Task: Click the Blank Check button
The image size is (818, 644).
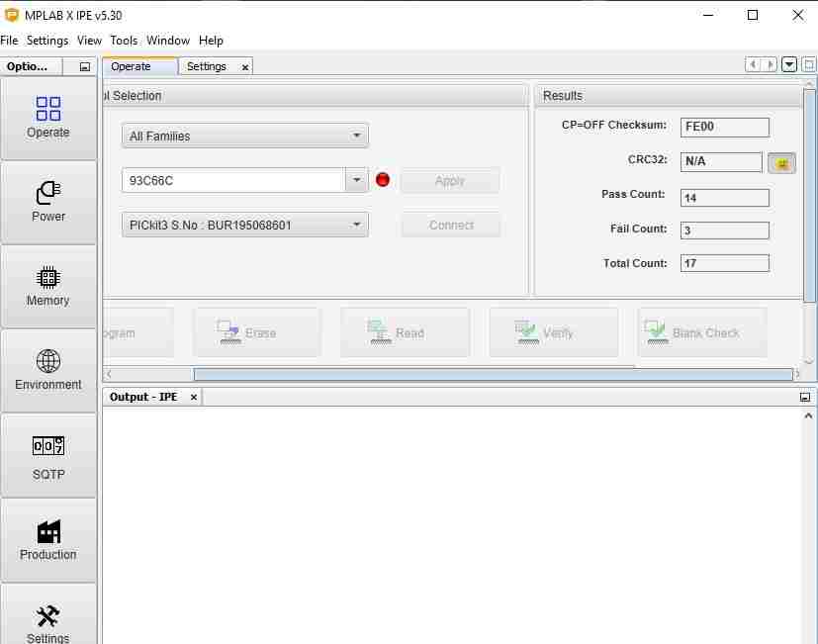Action: [702, 333]
